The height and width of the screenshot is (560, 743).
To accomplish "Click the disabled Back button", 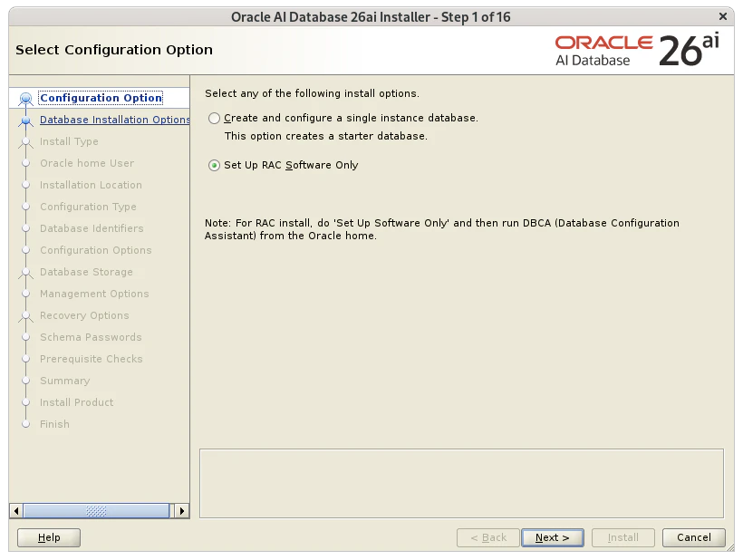I will pyautogui.click(x=488, y=537).
